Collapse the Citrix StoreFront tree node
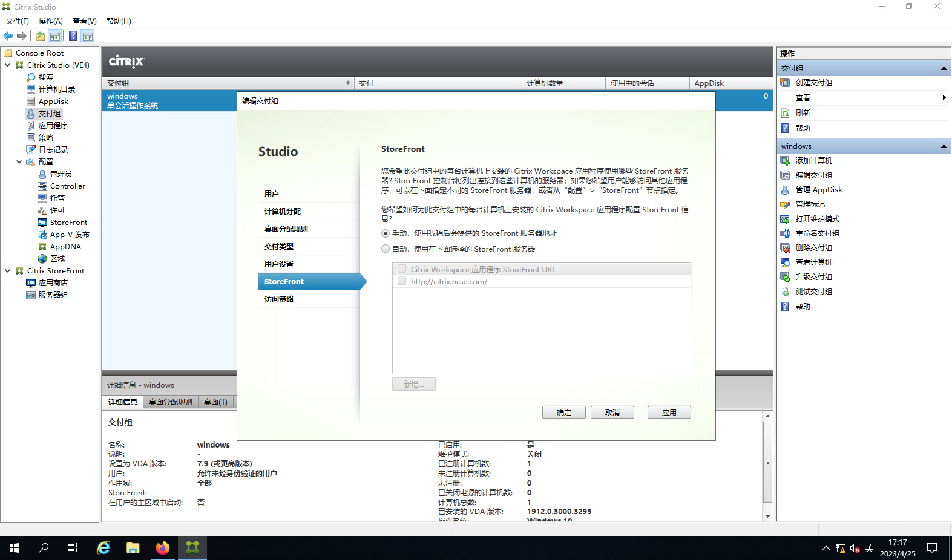 (7, 271)
